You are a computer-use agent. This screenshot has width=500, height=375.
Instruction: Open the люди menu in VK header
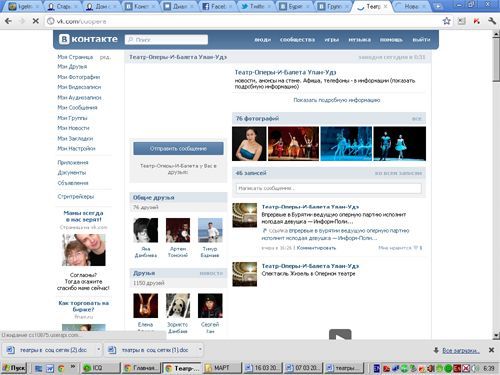[263, 40]
